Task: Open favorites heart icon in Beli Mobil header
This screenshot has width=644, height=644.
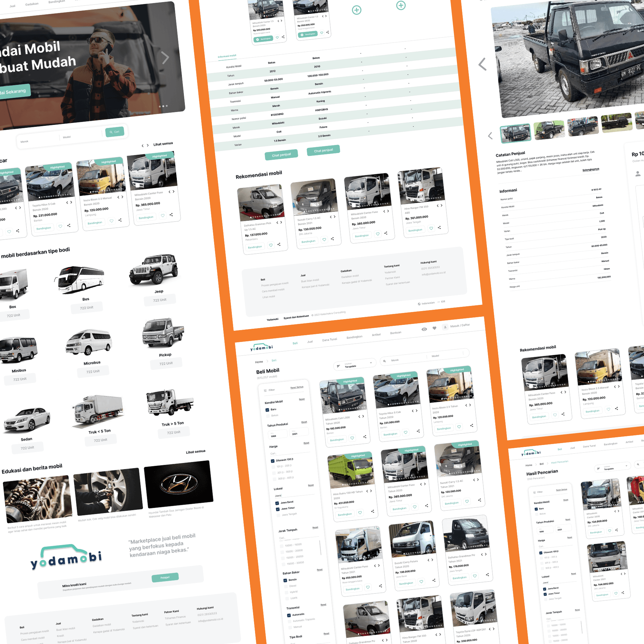Action: coord(434,328)
